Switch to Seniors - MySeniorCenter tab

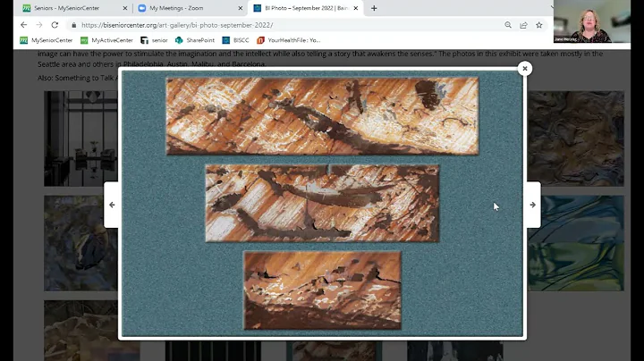pos(73,8)
